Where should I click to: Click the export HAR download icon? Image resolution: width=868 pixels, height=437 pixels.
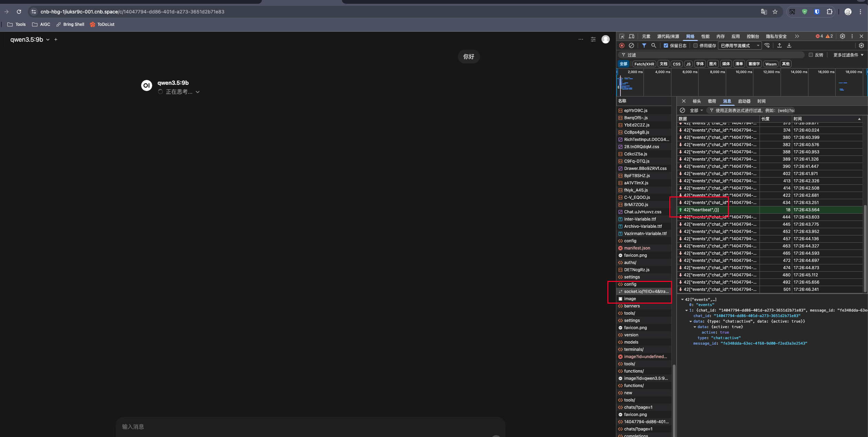pyautogui.click(x=789, y=45)
